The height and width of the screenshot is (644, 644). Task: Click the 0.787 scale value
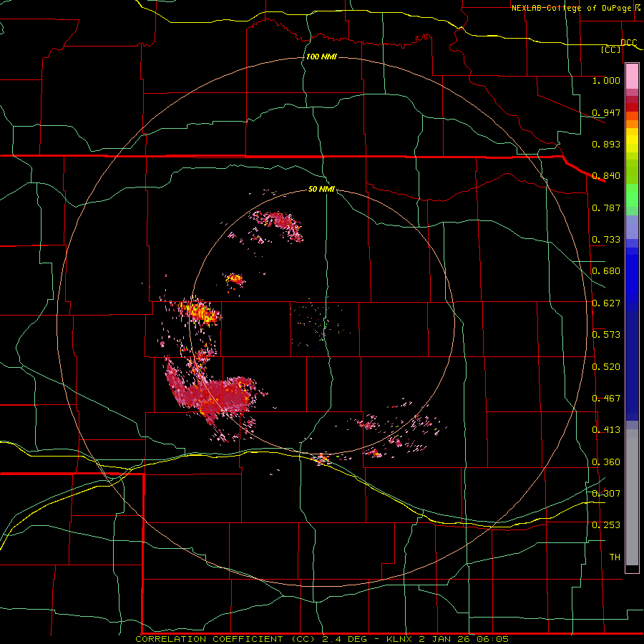coord(606,208)
